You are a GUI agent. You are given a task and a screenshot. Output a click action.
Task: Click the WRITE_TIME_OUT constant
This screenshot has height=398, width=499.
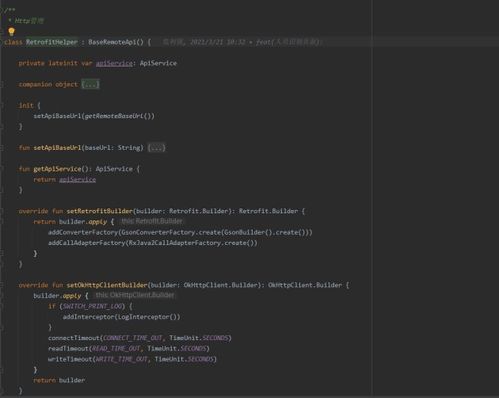[121, 359]
